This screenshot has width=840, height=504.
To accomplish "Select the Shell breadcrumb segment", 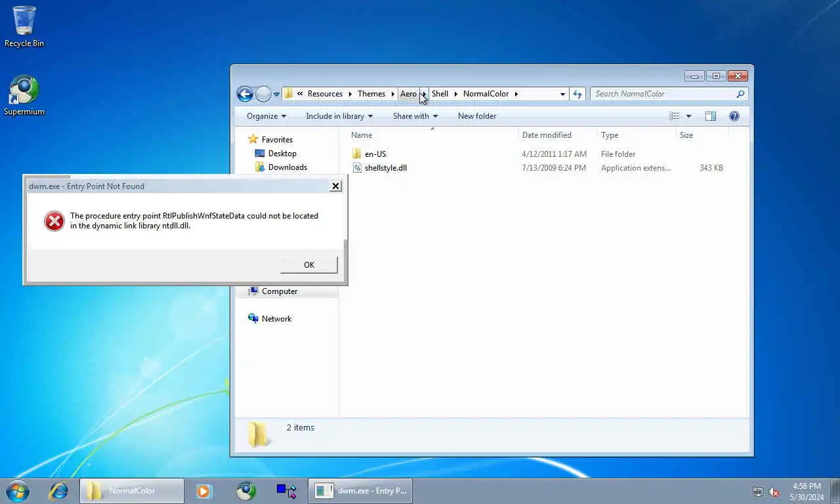I will [x=440, y=94].
